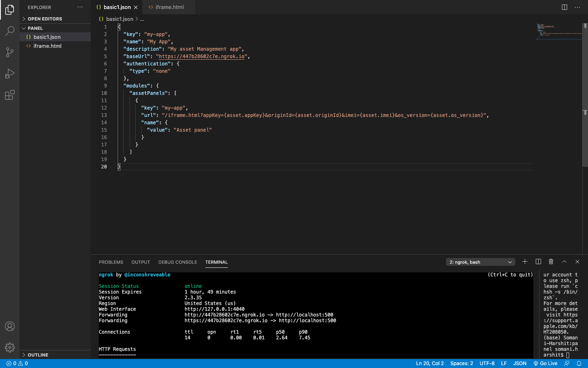The height and width of the screenshot is (368, 588).
Task: Open the Source Control view
Action: click(x=10, y=52)
